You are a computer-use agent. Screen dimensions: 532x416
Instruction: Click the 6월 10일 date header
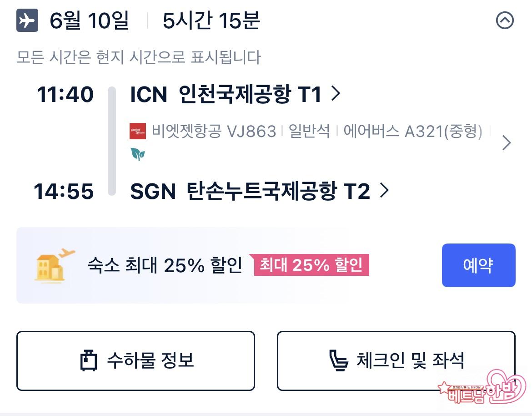(89, 21)
